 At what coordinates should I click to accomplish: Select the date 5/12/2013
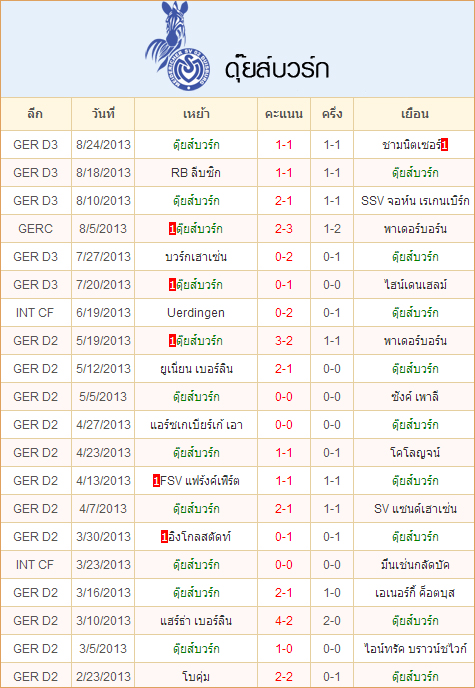point(104,369)
